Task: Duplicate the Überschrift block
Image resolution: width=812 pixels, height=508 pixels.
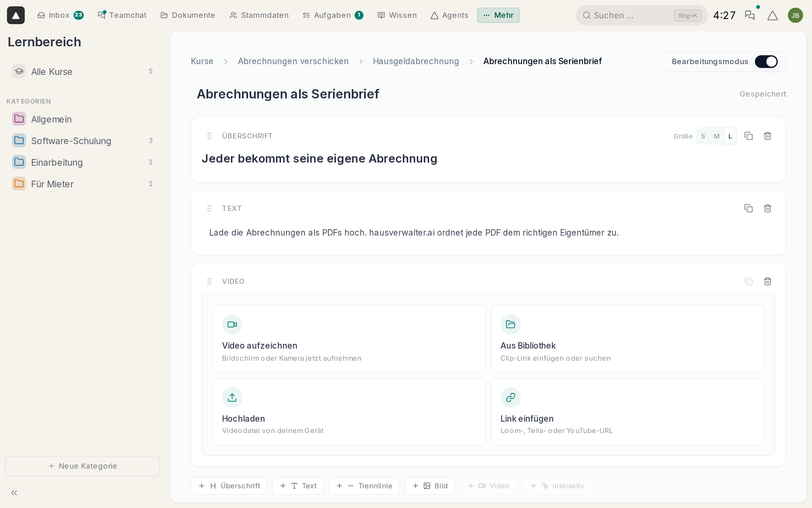Action: tap(749, 136)
